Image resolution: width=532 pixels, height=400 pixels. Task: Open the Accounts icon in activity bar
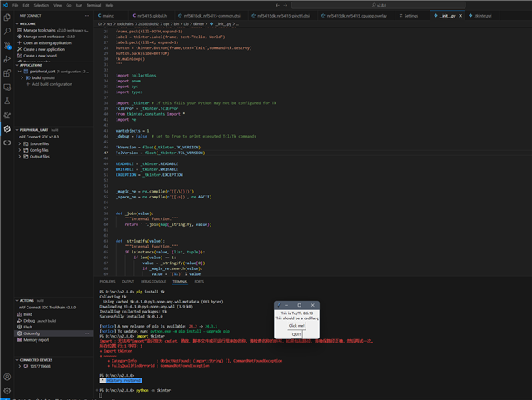point(7,377)
